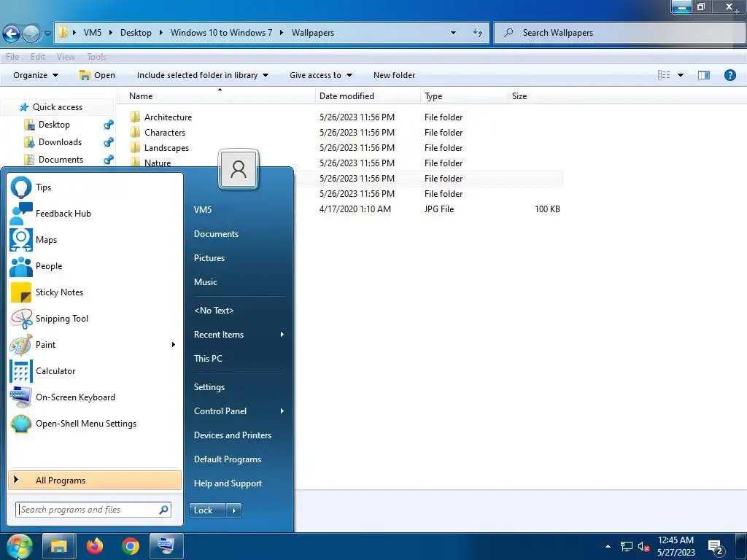
Task: Select the Characters folder
Action: coord(165,133)
